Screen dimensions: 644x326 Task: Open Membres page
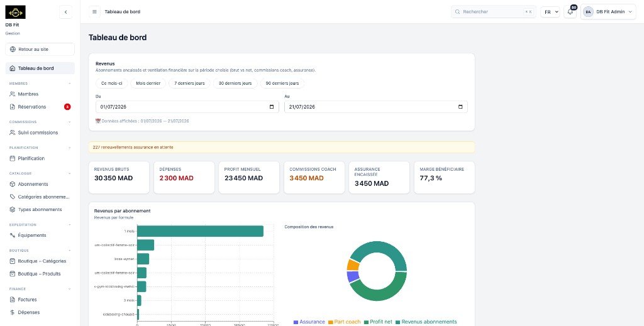point(40,94)
